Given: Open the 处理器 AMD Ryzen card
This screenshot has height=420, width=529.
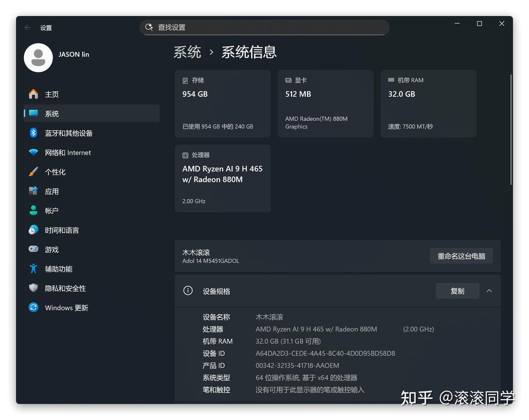Looking at the screenshot, I should 223,178.
